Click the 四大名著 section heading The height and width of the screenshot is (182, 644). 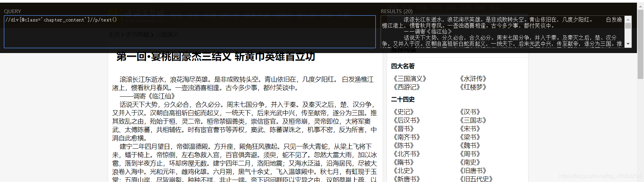point(403,66)
